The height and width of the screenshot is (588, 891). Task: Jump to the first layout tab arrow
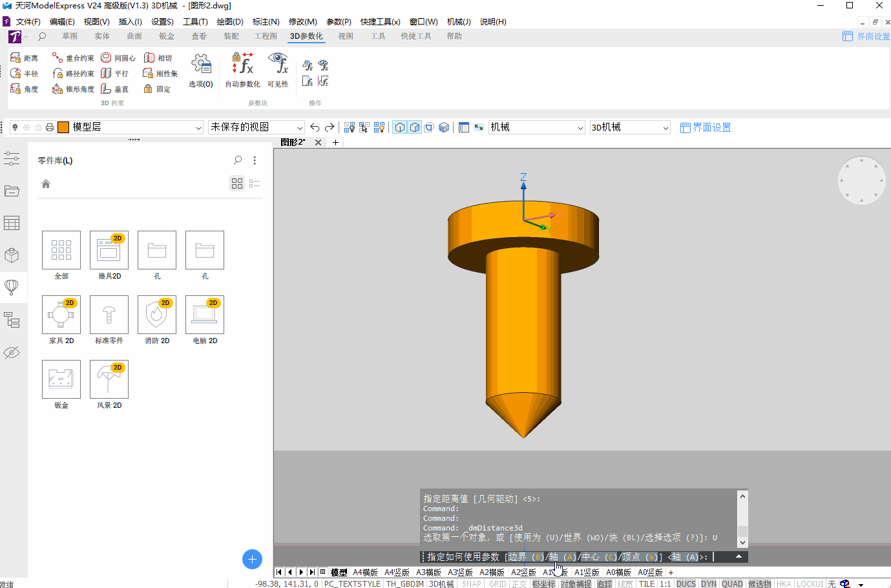(279, 572)
